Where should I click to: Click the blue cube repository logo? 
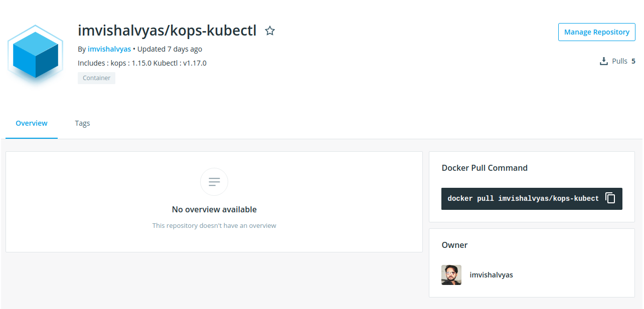(36, 55)
